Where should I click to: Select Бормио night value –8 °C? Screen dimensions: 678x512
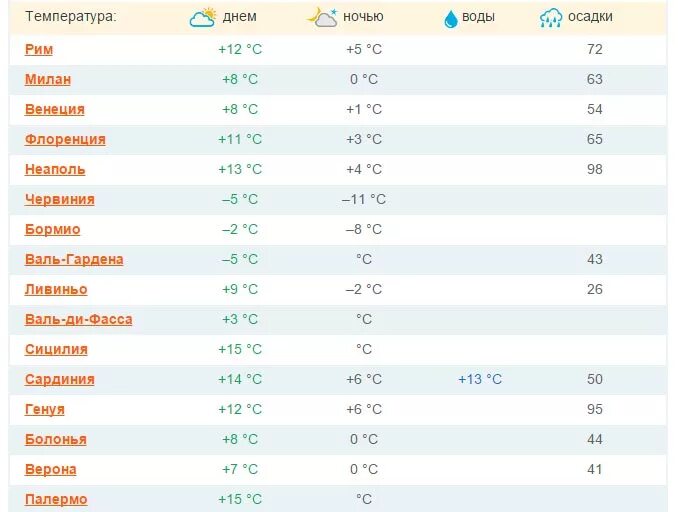tap(364, 229)
